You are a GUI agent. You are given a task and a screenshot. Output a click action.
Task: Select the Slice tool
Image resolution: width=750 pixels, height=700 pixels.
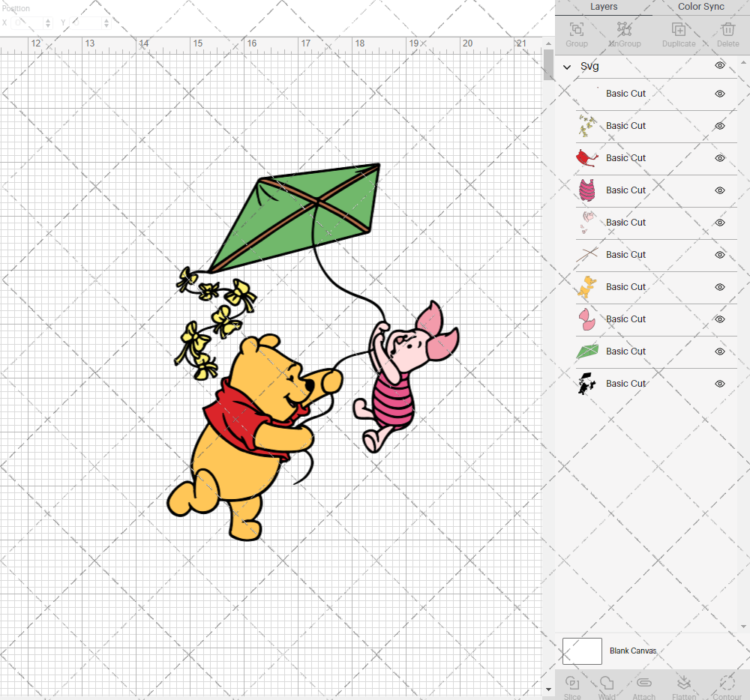[x=572, y=683]
